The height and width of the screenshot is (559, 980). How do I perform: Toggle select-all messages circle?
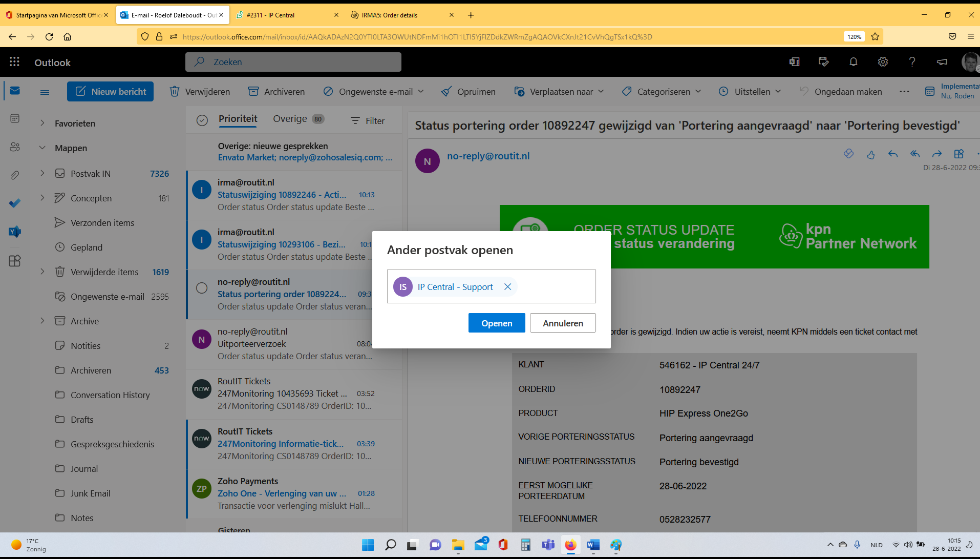click(202, 120)
